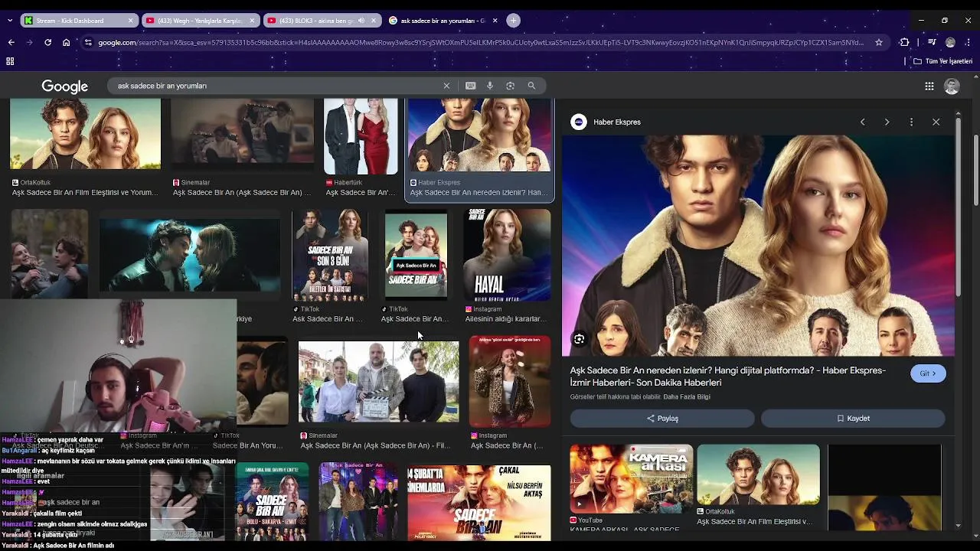The width and height of the screenshot is (980, 551).
Task: Open the browser home page
Action: pos(67,43)
